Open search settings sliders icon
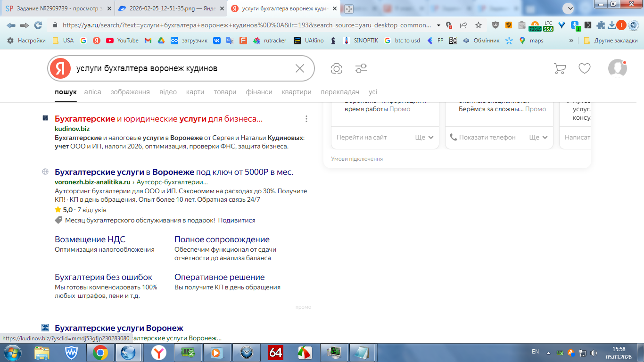This screenshot has width=644, height=362. click(x=361, y=69)
